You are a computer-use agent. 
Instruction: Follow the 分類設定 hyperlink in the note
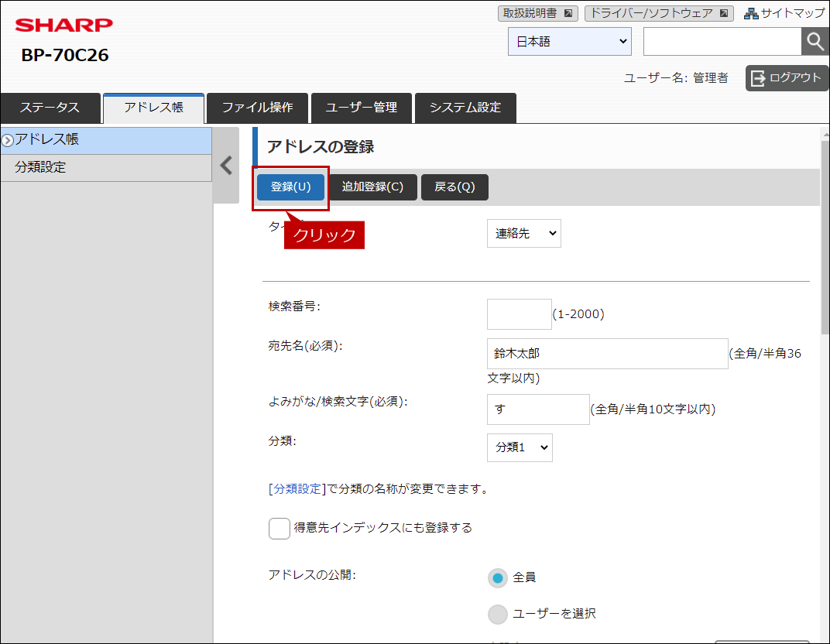297,489
